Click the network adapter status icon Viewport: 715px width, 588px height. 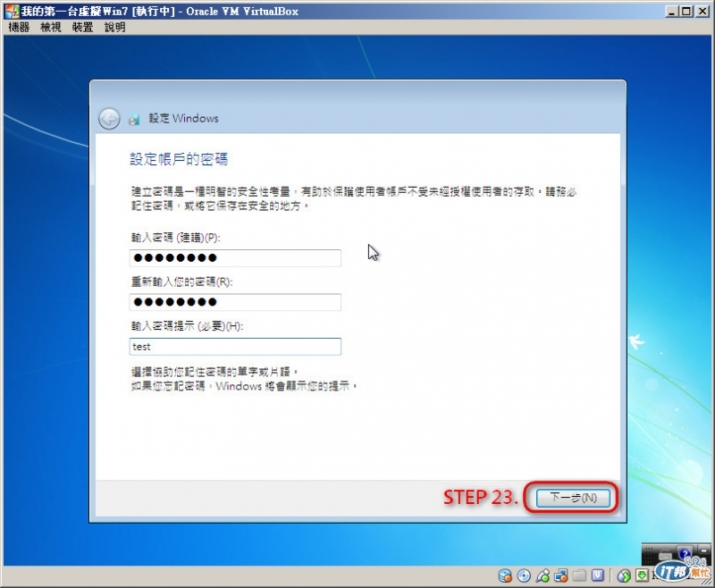pos(561,575)
